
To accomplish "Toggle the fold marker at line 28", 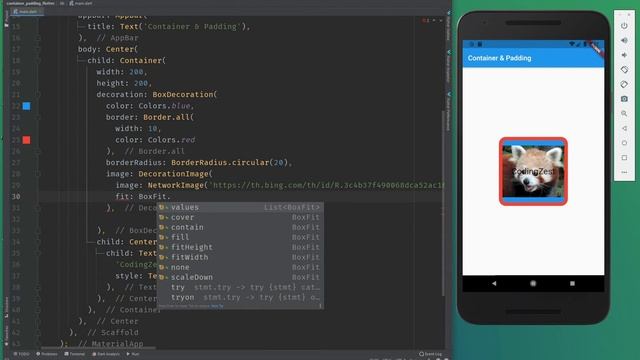I will coord(38,174).
